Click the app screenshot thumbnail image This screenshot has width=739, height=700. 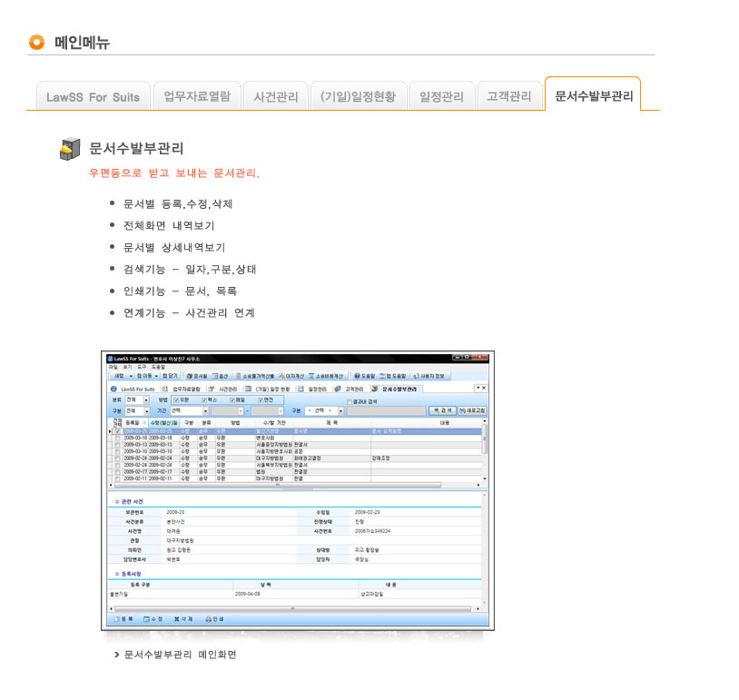point(298,490)
